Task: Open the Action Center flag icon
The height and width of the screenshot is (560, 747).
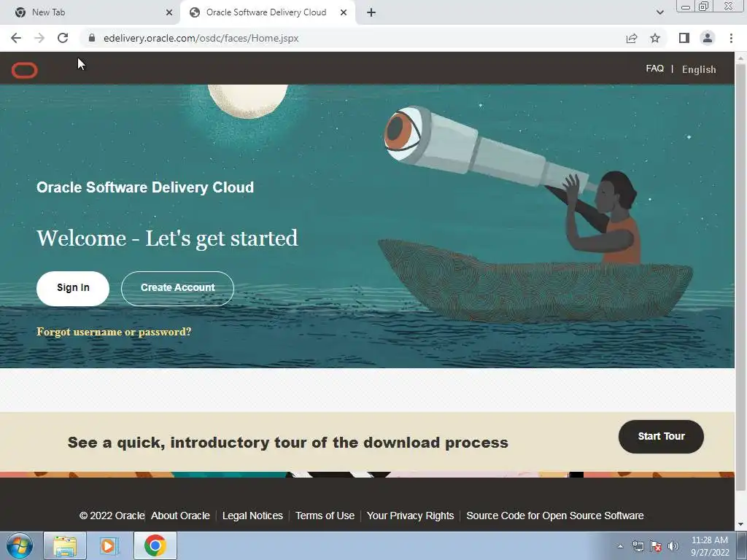Action: 656,546
